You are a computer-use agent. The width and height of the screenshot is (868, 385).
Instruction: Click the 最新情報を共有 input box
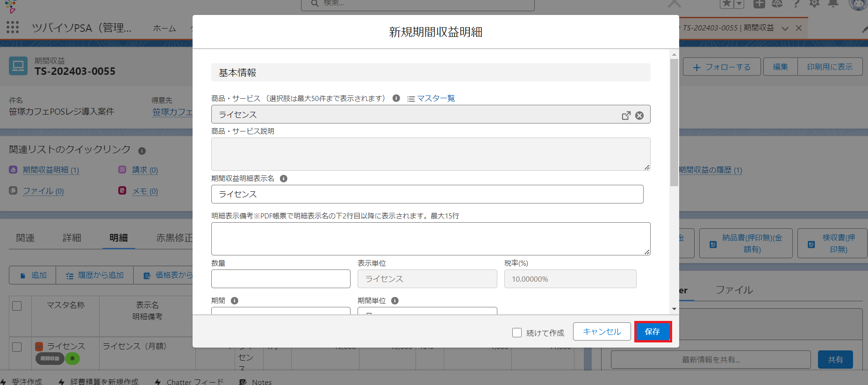tap(710, 359)
